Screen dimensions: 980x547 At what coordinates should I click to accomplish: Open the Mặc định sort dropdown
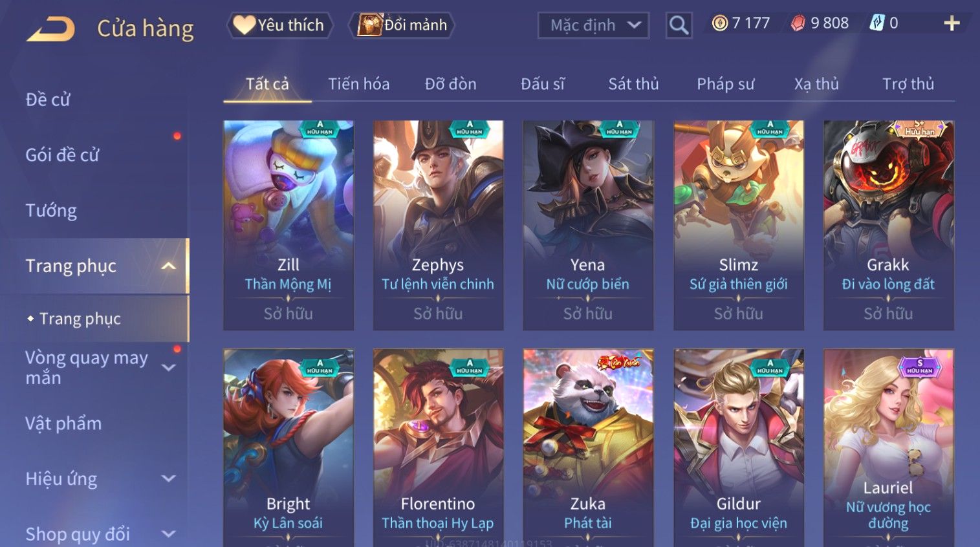coord(593,25)
